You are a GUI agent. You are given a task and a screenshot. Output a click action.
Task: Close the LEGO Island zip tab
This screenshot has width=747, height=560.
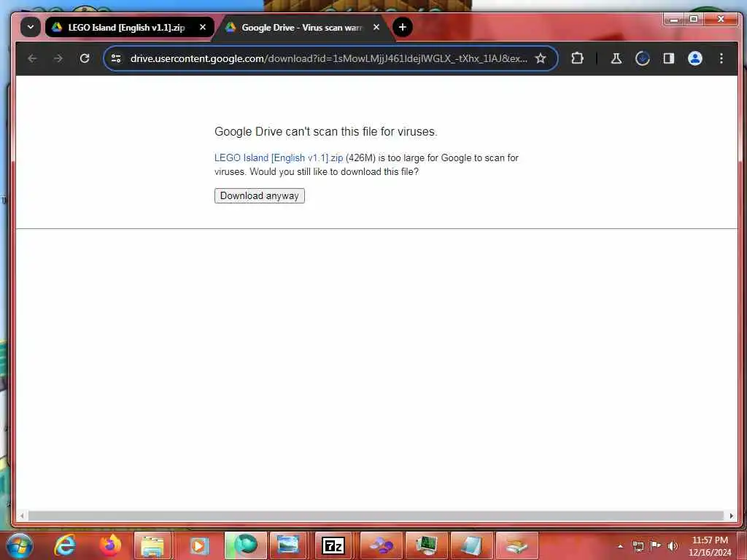click(x=203, y=27)
